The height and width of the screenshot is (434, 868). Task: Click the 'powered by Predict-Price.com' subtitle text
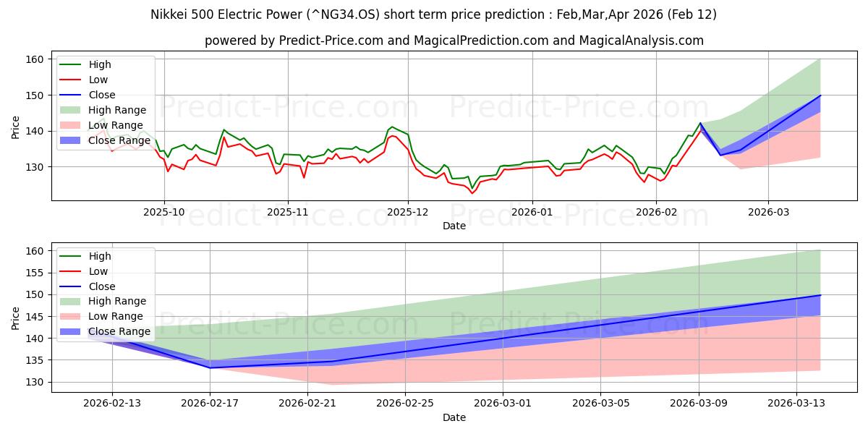coord(454,41)
